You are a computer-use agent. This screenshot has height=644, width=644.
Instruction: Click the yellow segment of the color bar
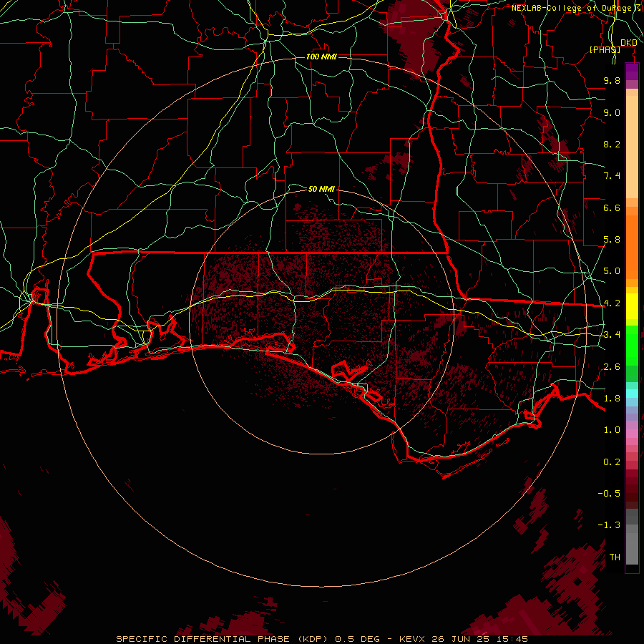tap(632, 306)
